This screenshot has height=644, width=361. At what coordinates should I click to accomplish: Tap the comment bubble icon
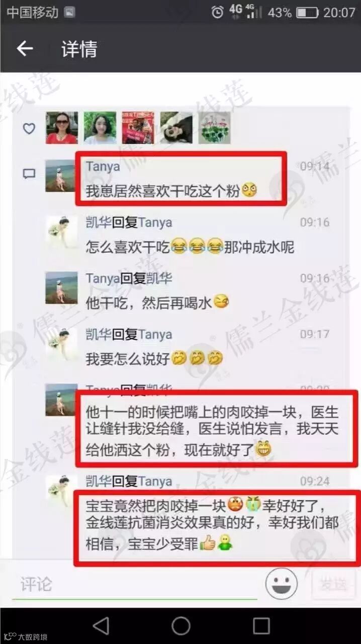[x=30, y=174]
